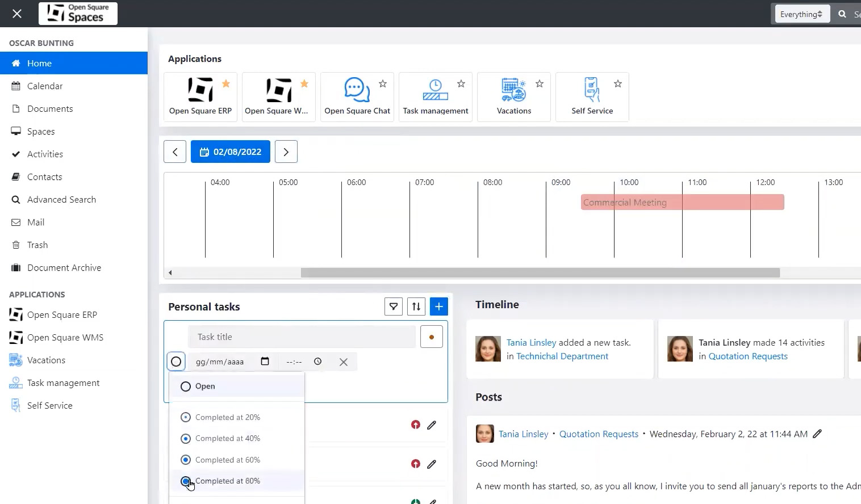This screenshot has width=861, height=504.
Task: Open the clock picker in time field
Action: point(318,362)
